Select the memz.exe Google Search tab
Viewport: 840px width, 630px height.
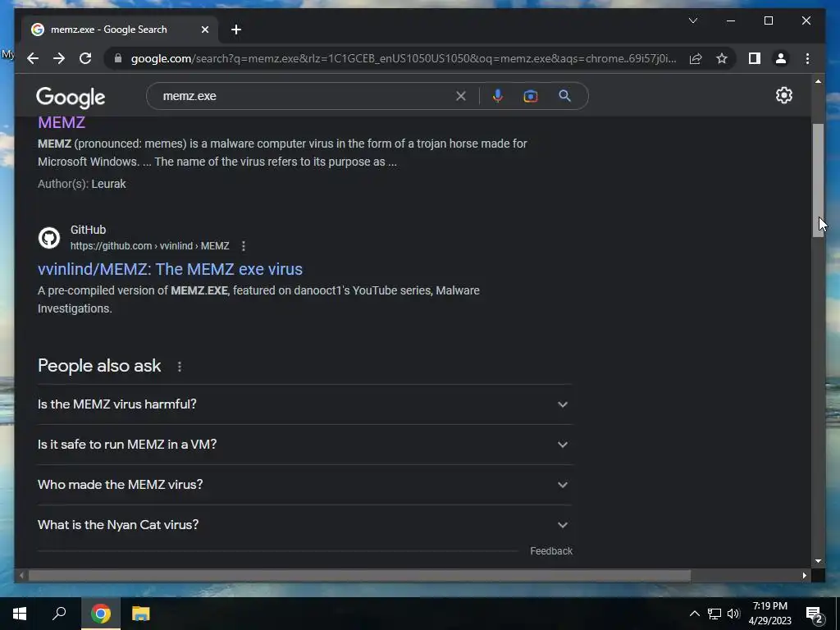pos(120,30)
